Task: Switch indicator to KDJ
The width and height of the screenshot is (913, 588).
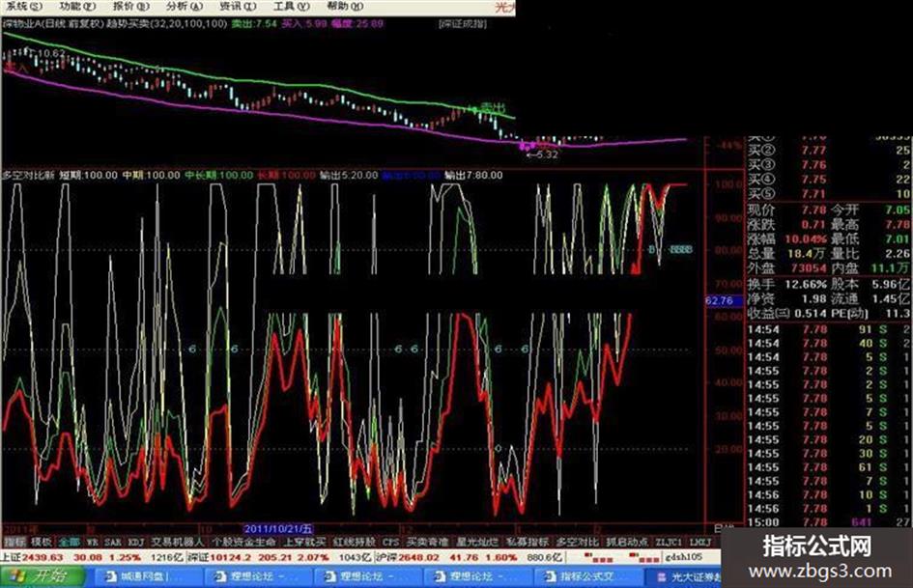Action: click(135, 542)
